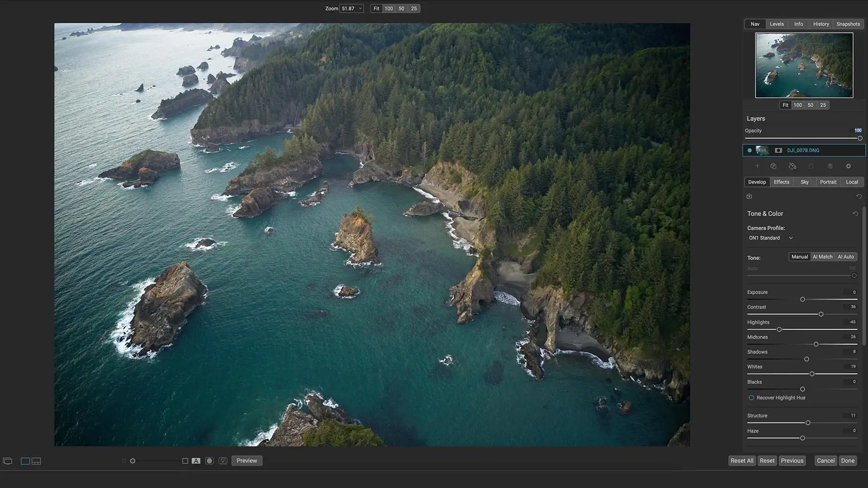Click the Reset All button

click(x=742, y=461)
